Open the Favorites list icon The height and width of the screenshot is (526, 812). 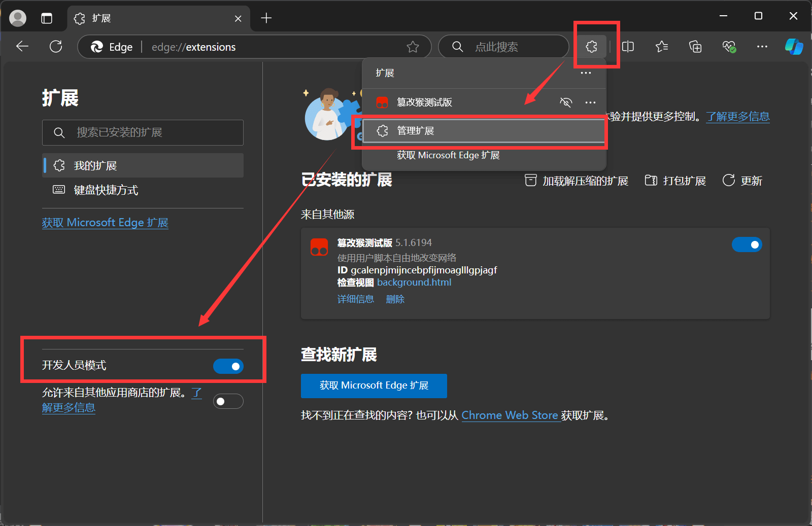point(661,47)
